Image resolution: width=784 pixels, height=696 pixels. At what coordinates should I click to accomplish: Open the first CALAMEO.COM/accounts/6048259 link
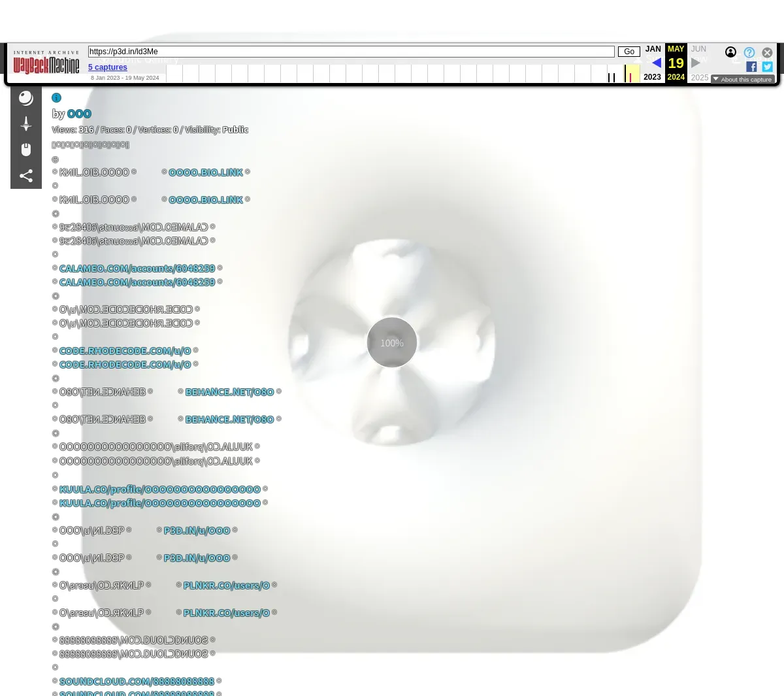coord(137,269)
